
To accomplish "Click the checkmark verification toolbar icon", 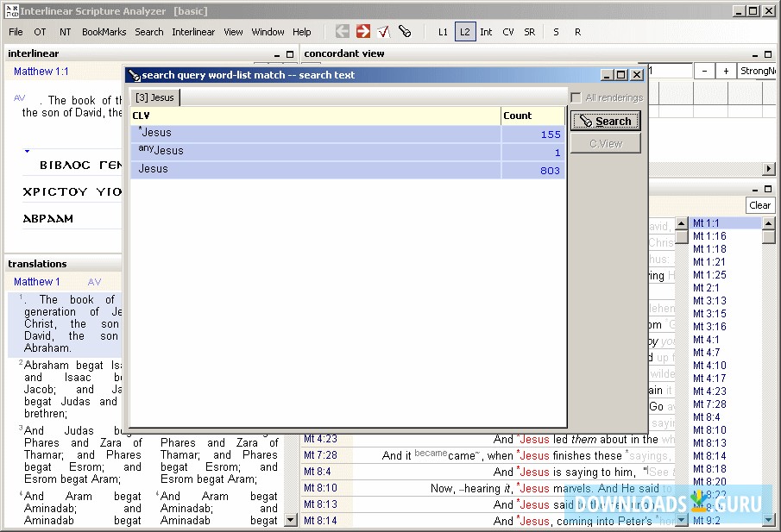I will (x=384, y=30).
